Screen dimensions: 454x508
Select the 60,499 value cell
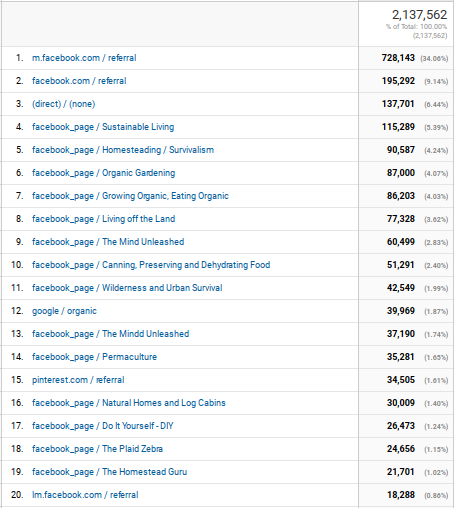[x=401, y=242]
